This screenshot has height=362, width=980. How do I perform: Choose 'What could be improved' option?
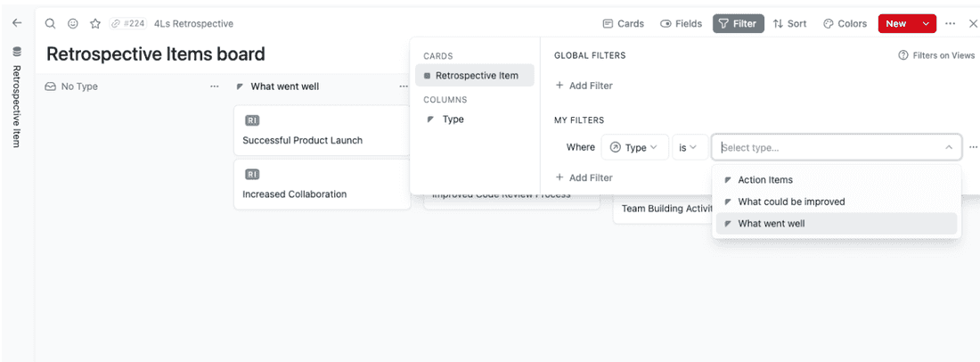(791, 202)
